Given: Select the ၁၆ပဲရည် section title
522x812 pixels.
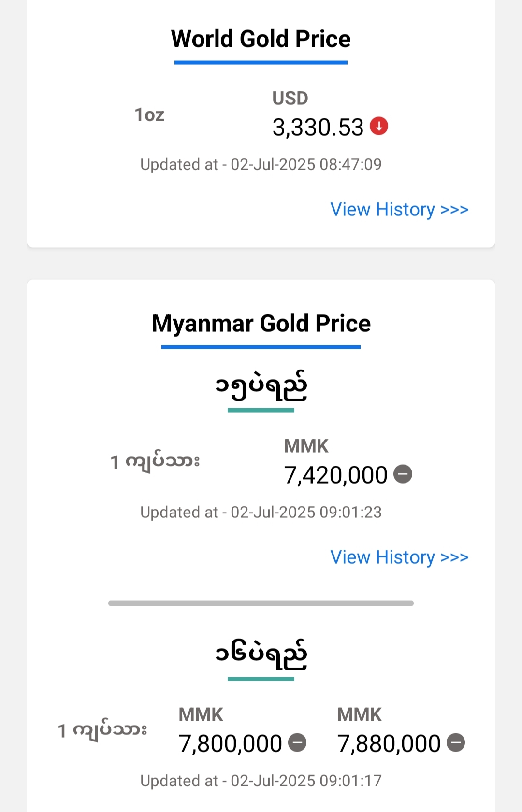Looking at the screenshot, I should point(261,655).
